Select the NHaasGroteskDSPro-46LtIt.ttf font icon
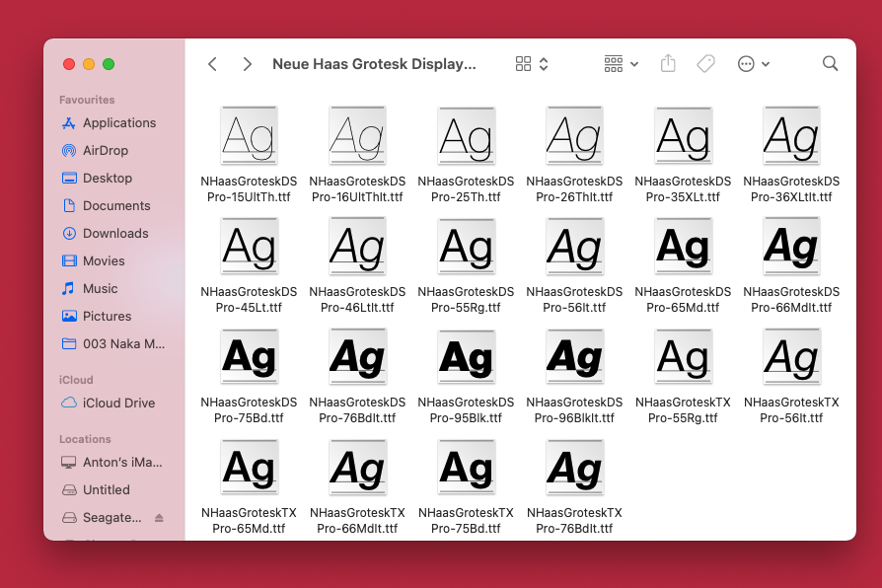The height and width of the screenshot is (588, 882). tap(357, 246)
